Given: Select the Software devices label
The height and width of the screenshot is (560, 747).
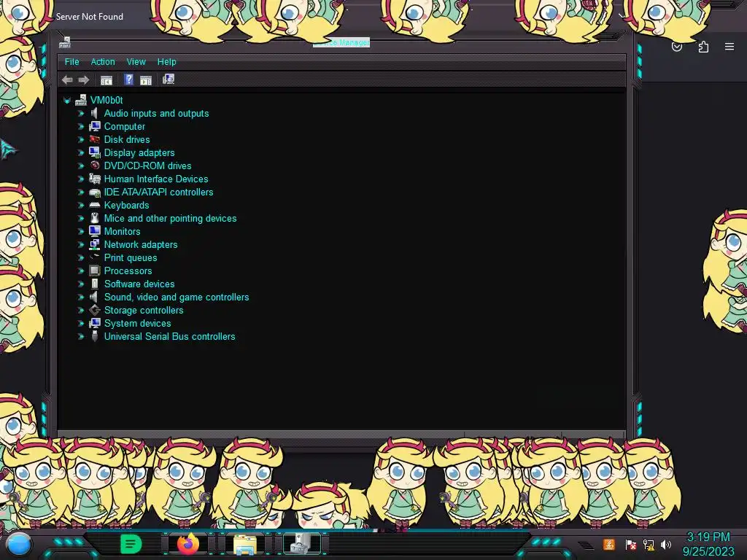Looking at the screenshot, I should [x=139, y=284].
